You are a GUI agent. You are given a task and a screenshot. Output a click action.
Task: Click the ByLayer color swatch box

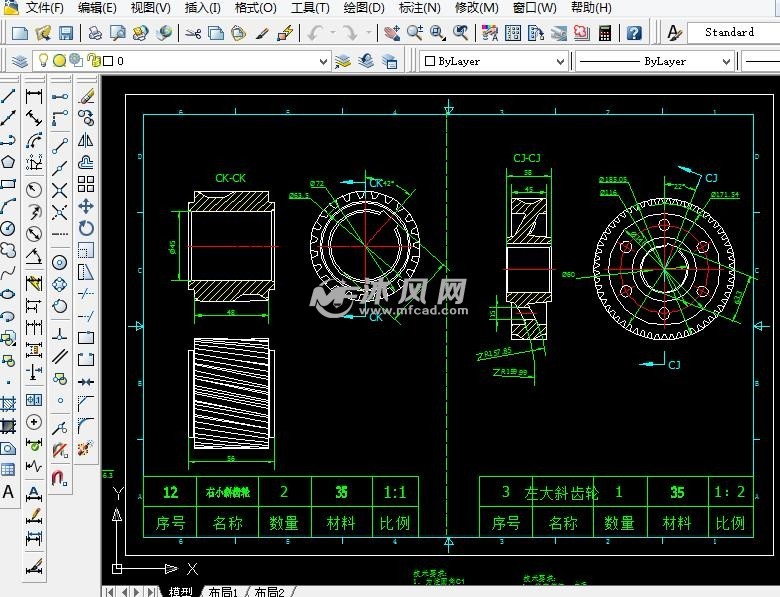coord(430,61)
